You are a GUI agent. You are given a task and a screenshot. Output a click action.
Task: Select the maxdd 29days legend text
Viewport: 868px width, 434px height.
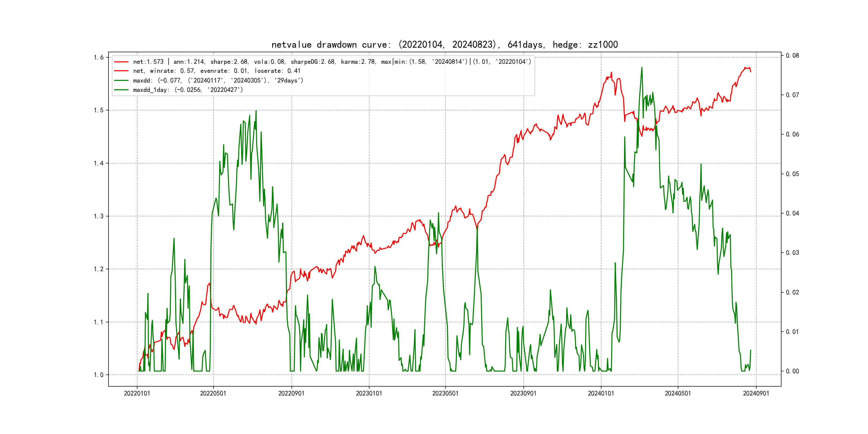(x=218, y=81)
